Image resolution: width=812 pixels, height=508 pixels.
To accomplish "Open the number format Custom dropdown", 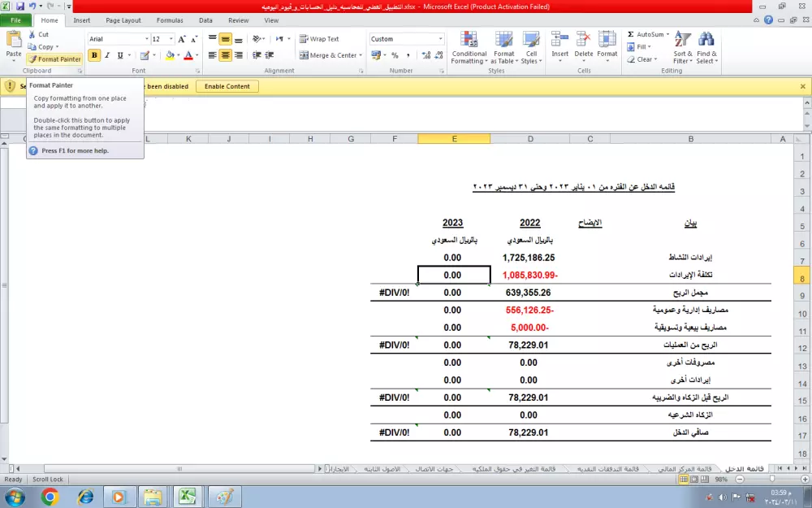I will tap(439, 38).
